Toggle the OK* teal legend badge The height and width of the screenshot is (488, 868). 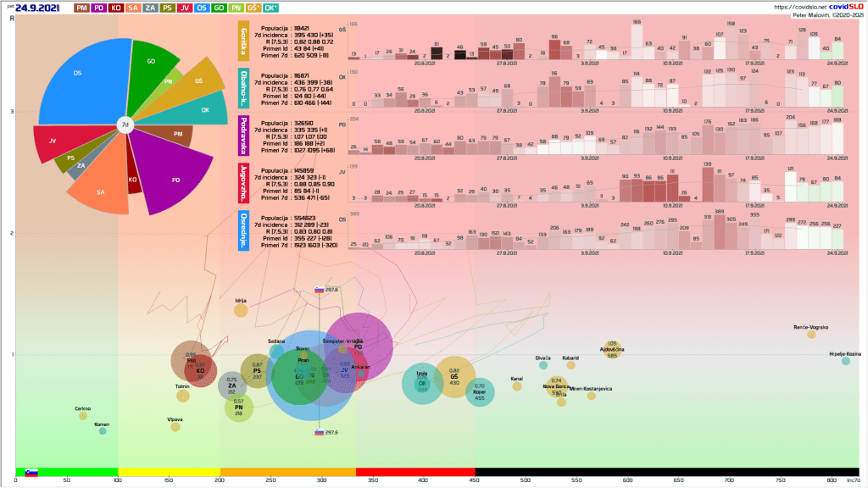(270, 8)
